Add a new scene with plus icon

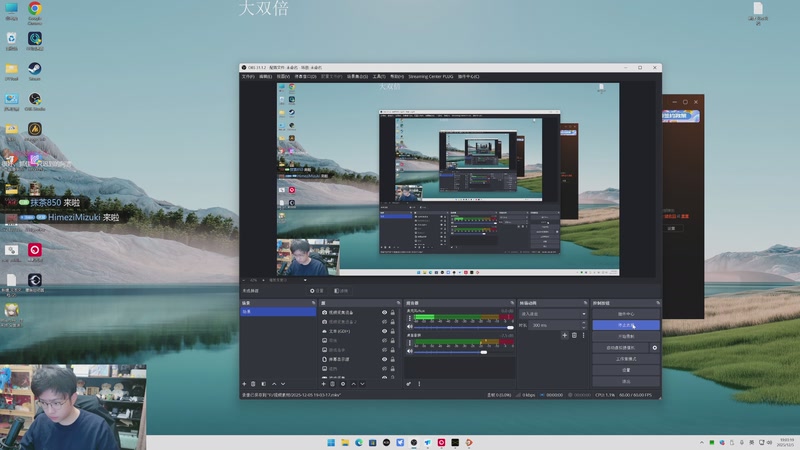coord(244,384)
